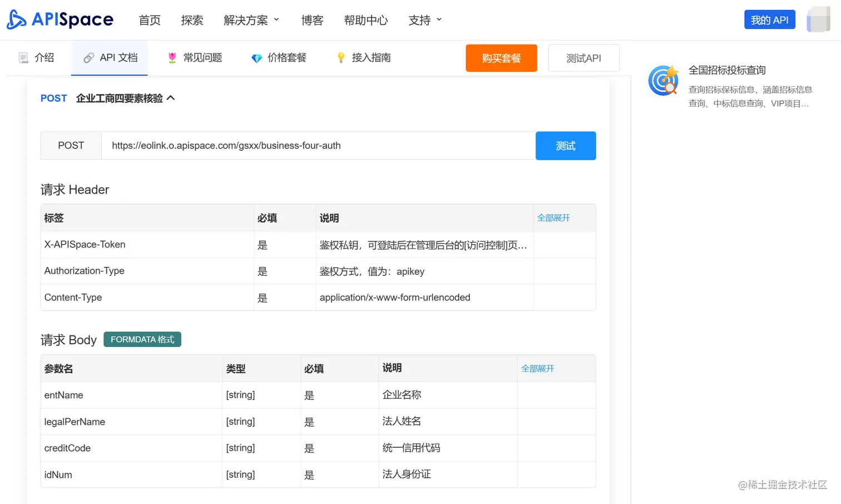841x504 pixels.
Task: Expand the 支持 dropdown menu
Action: [x=426, y=20]
